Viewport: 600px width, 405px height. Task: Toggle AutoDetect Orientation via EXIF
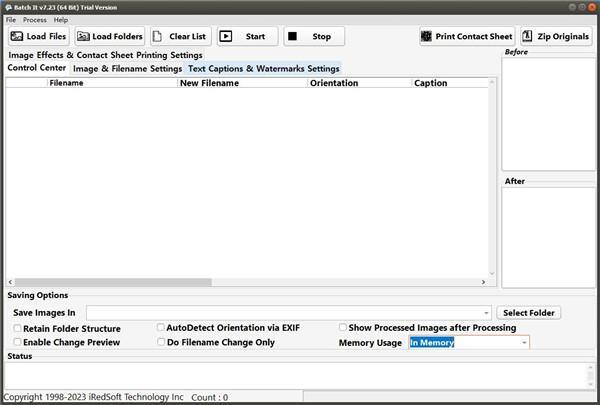click(161, 327)
